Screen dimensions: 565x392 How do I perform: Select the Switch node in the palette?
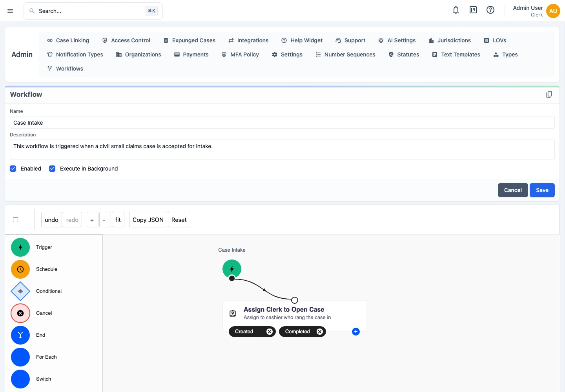(20, 379)
